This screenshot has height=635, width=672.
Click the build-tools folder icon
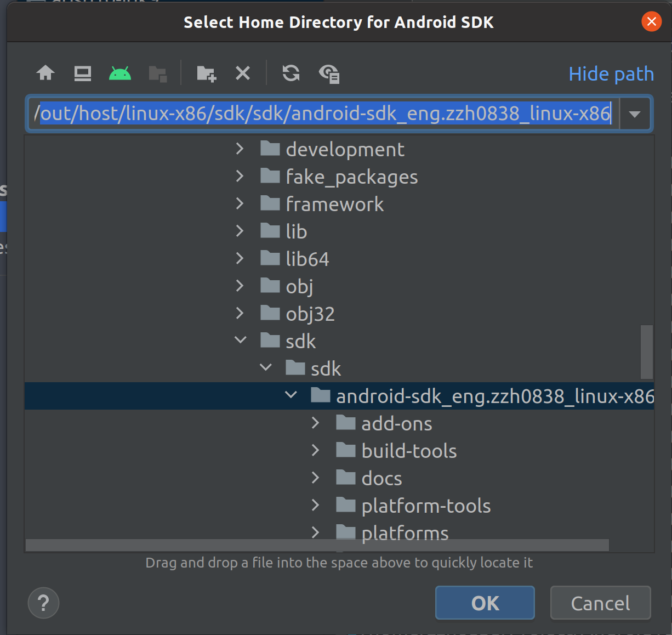tap(346, 450)
